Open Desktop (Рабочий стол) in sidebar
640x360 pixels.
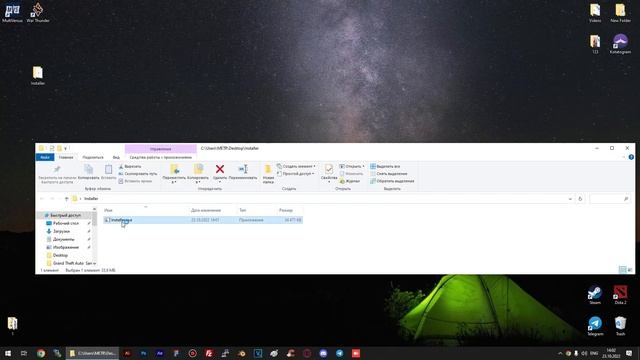coord(65,223)
